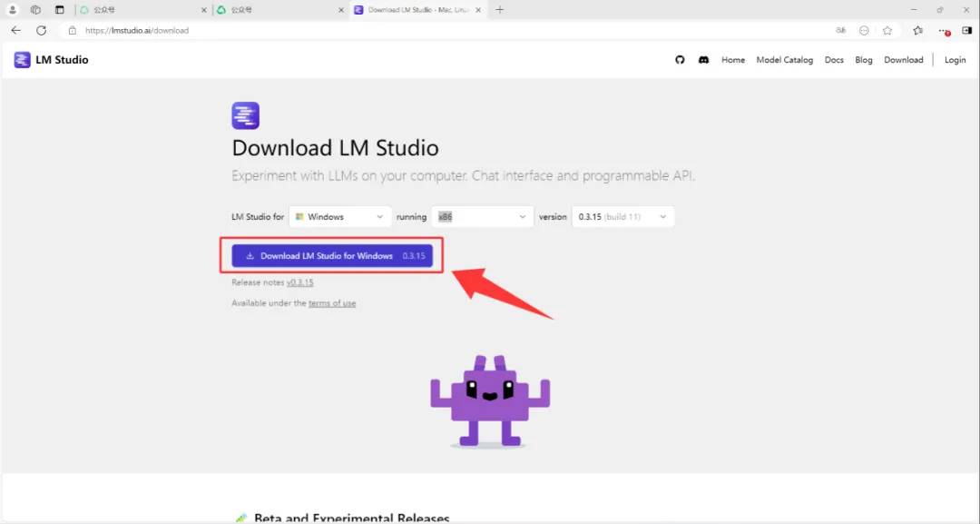Screen dimensions: 980x524
Task: Open the v0.3.15 release notes link
Action: click(300, 282)
